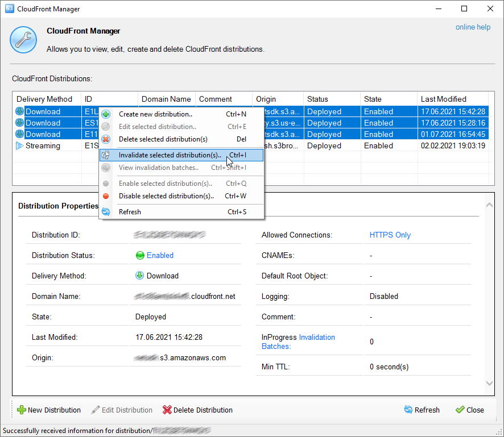Viewport: 504px width, 437px height.
Task: Click the green plus Create new distribution icon
Action: pyautogui.click(x=106, y=114)
